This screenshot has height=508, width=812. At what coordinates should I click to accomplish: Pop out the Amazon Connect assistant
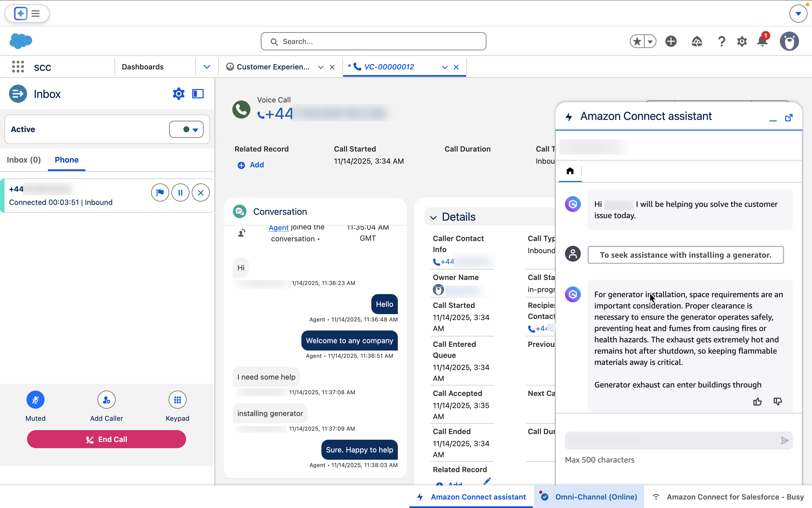click(x=789, y=118)
